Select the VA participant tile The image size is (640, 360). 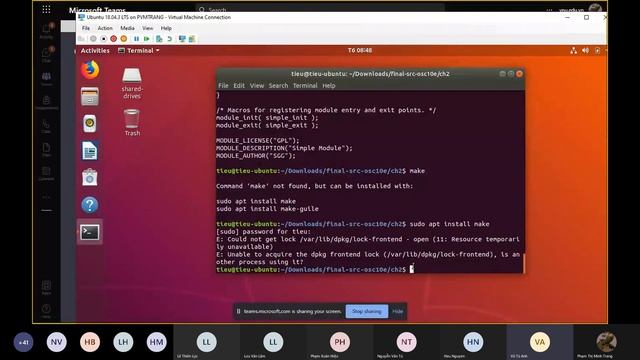[x=540, y=342]
